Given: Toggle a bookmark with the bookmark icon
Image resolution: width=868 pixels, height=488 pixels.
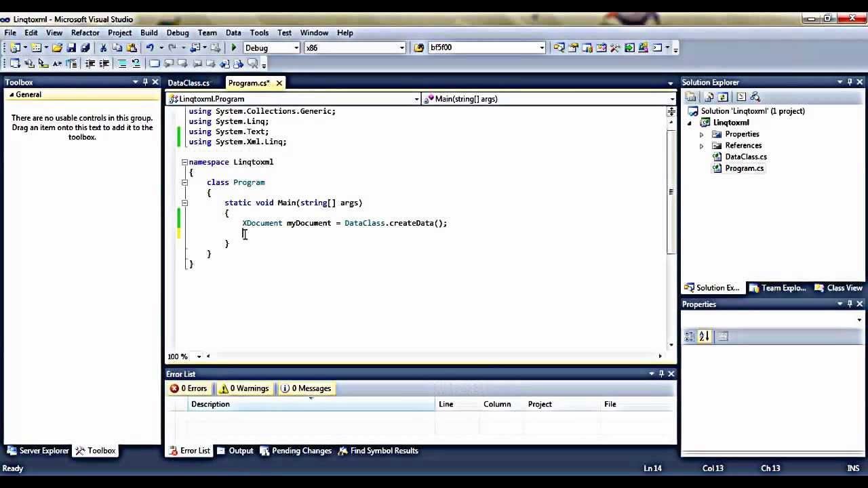Looking at the screenshot, I should coord(155,64).
